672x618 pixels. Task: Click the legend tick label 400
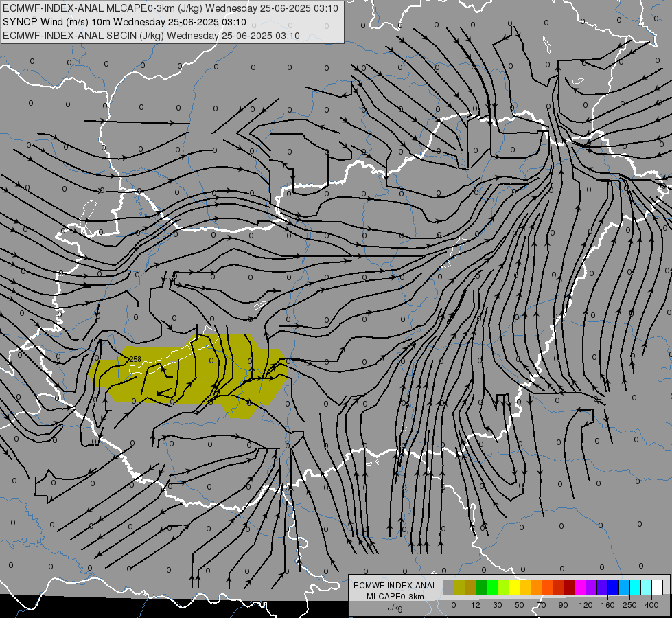651,605
